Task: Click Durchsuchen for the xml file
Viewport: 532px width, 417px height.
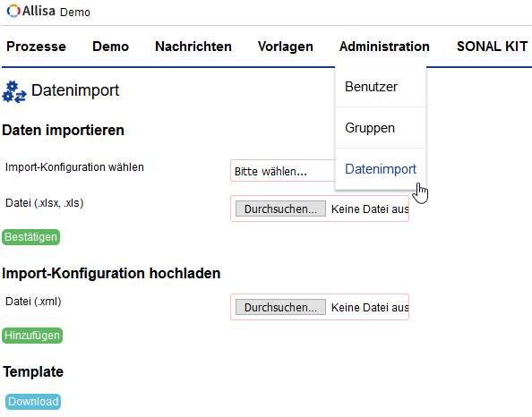Action: 280,307
